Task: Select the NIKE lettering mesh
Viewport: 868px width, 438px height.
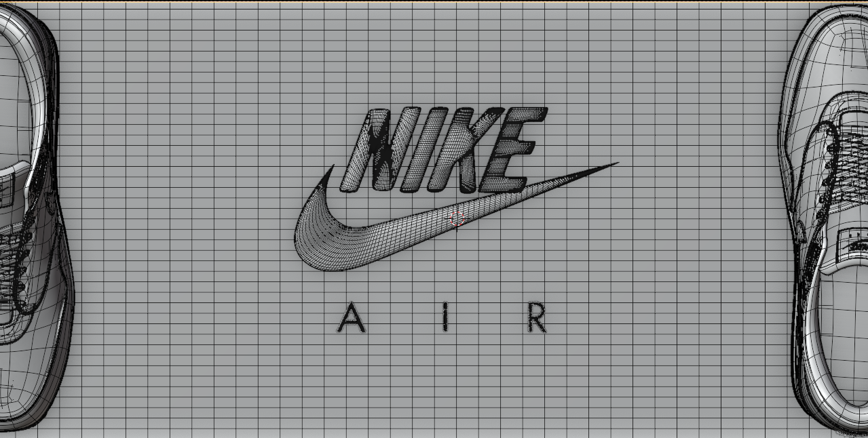Action: 443,150
